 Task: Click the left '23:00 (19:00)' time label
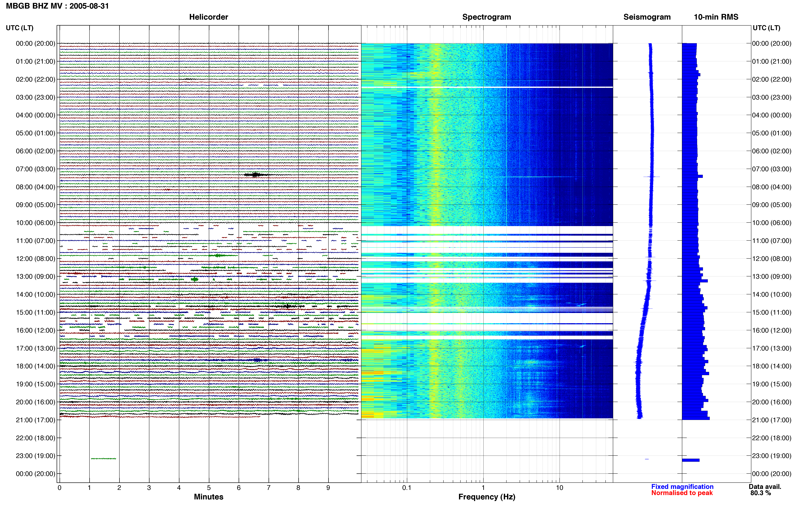click(36, 456)
